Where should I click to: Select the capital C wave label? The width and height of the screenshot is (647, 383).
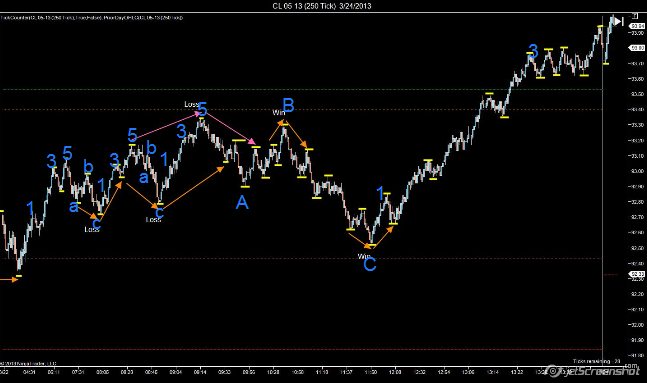370,264
